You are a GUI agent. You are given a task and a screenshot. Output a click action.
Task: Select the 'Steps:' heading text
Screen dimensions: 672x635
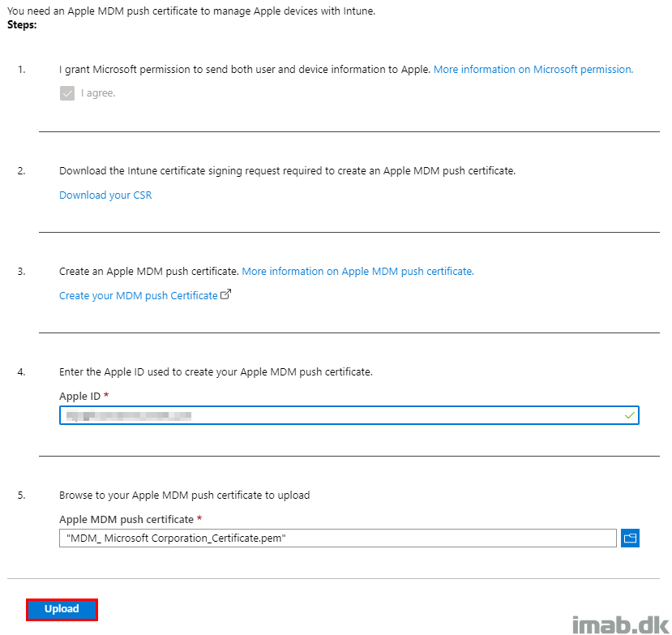22,25
